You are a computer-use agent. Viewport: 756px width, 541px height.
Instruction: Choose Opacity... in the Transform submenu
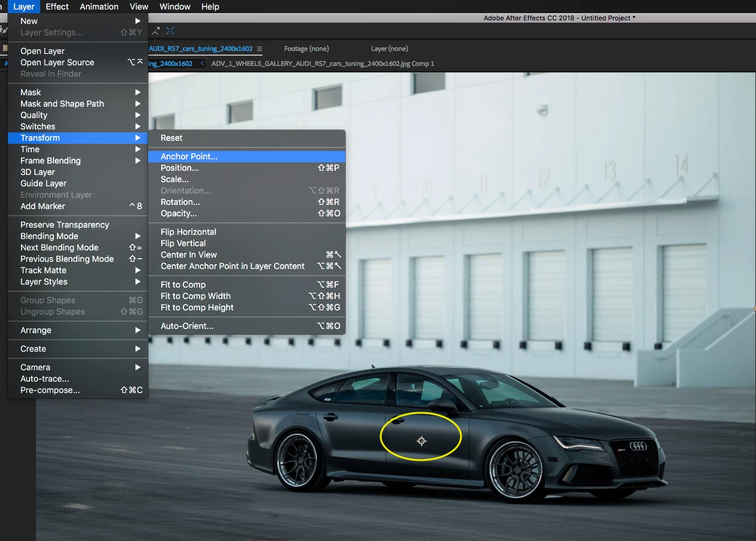tap(247, 213)
